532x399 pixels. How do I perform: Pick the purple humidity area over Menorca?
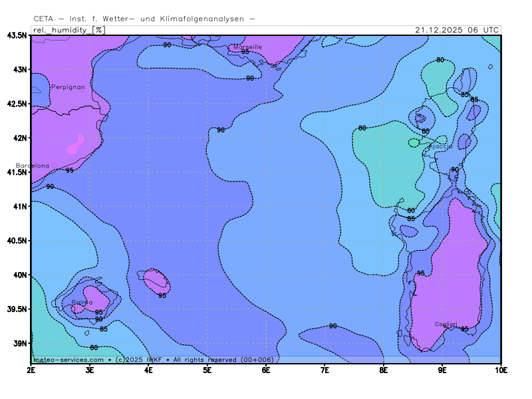pos(157,281)
